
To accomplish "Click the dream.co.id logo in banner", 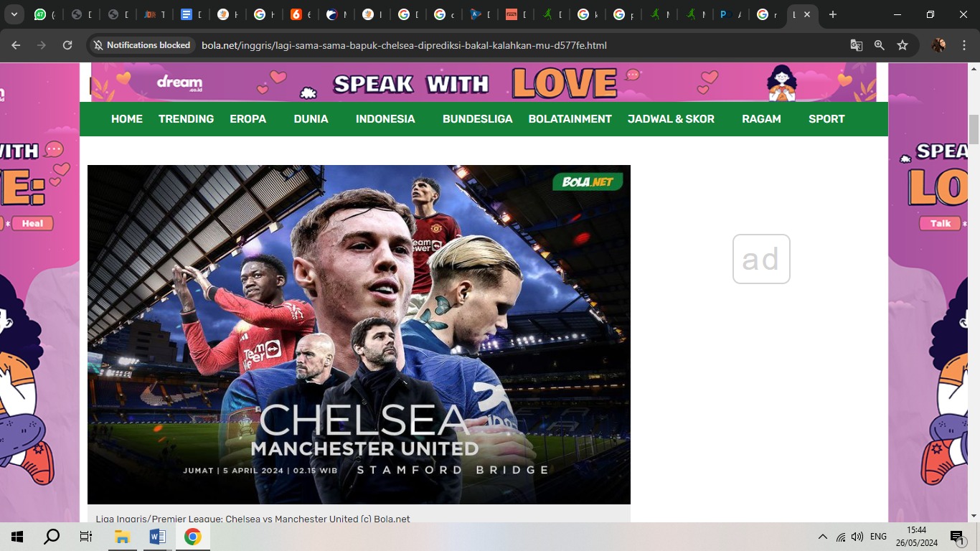I will pyautogui.click(x=180, y=83).
